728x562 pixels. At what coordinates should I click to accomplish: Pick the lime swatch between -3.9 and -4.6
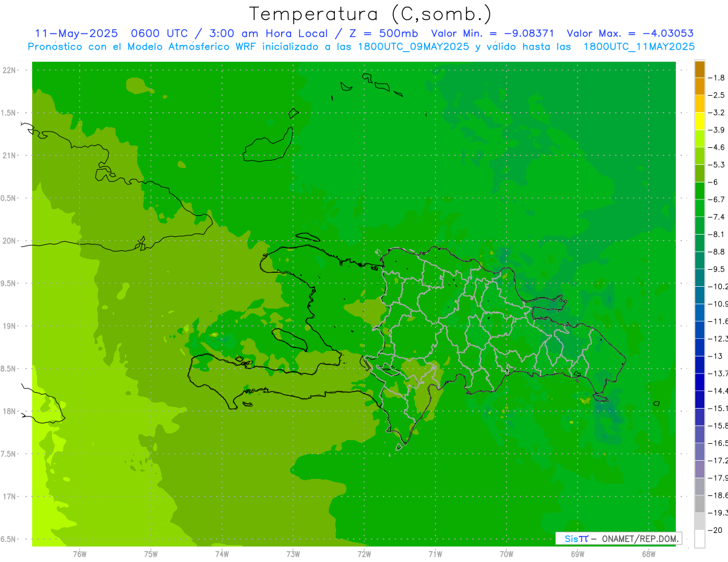tap(699, 139)
